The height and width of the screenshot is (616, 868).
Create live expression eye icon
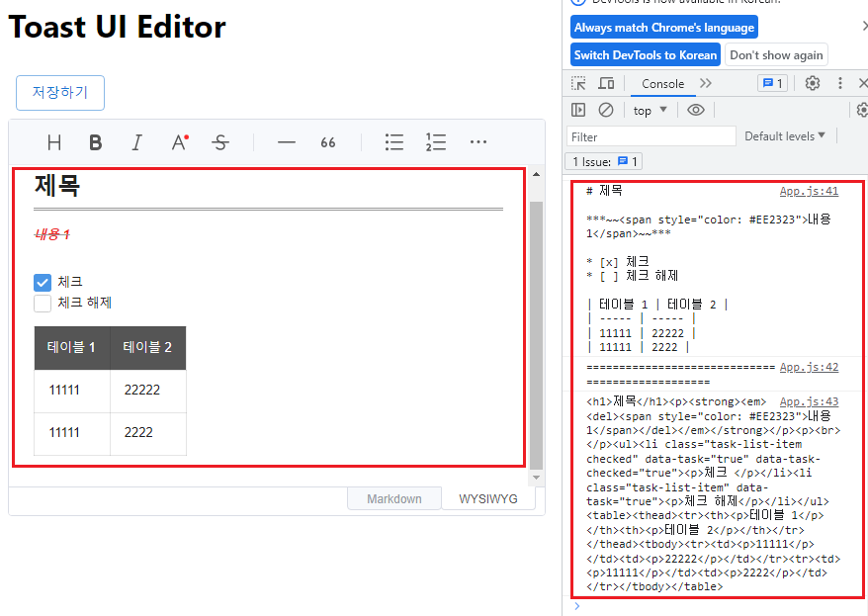[696, 110]
